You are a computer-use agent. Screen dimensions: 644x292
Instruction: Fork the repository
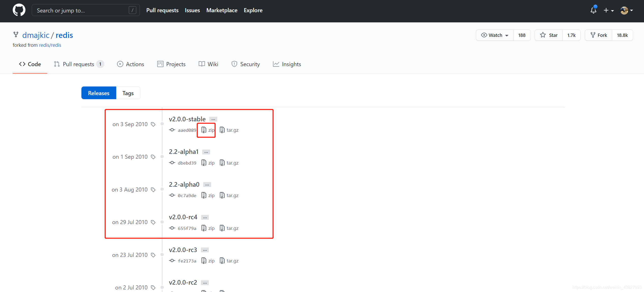coord(598,35)
